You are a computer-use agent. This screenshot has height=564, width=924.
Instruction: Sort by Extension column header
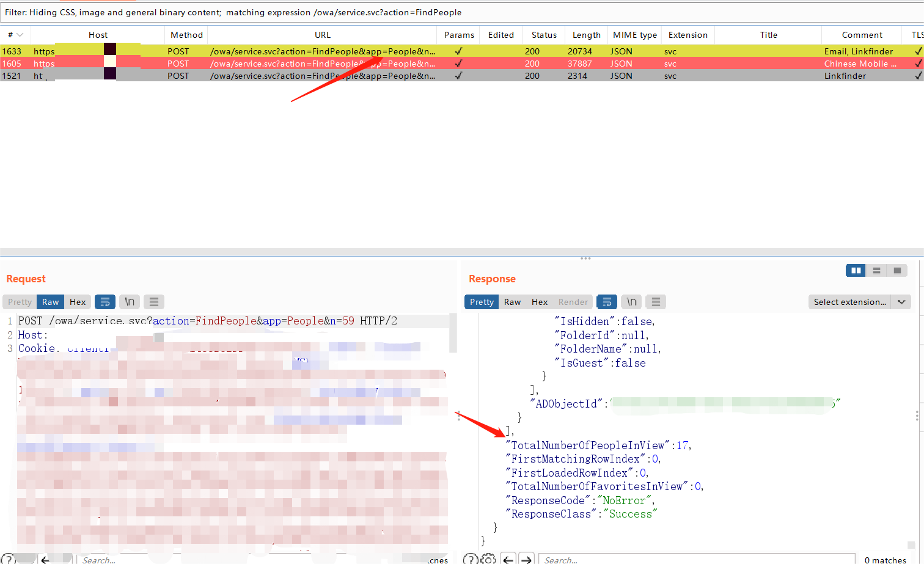tap(688, 35)
